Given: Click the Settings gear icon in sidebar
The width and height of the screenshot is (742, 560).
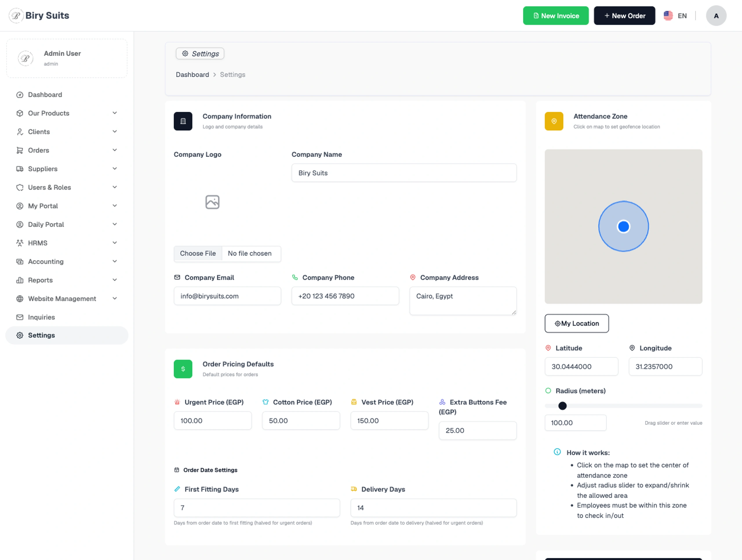Looking at the screenshot, I should coord(20,335).
